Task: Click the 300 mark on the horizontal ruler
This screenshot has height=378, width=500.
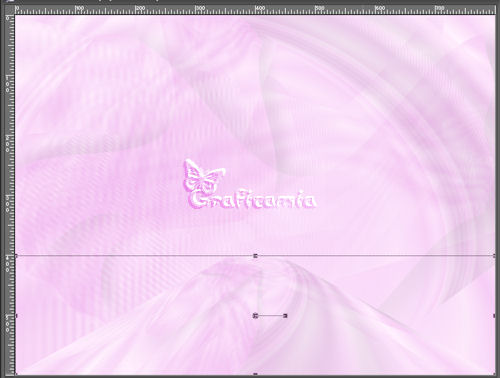Action: click(200, 8)
